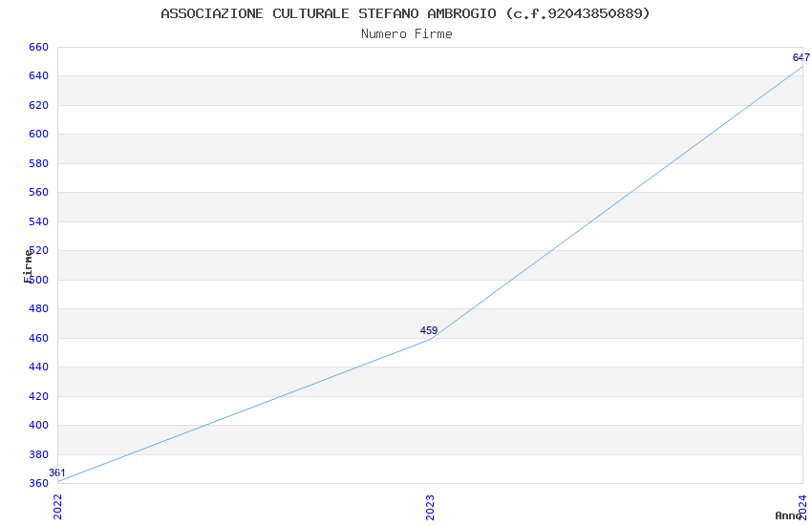Click the y-axis value 580
This screenshot has width=812, height=525.
point(38,163)
